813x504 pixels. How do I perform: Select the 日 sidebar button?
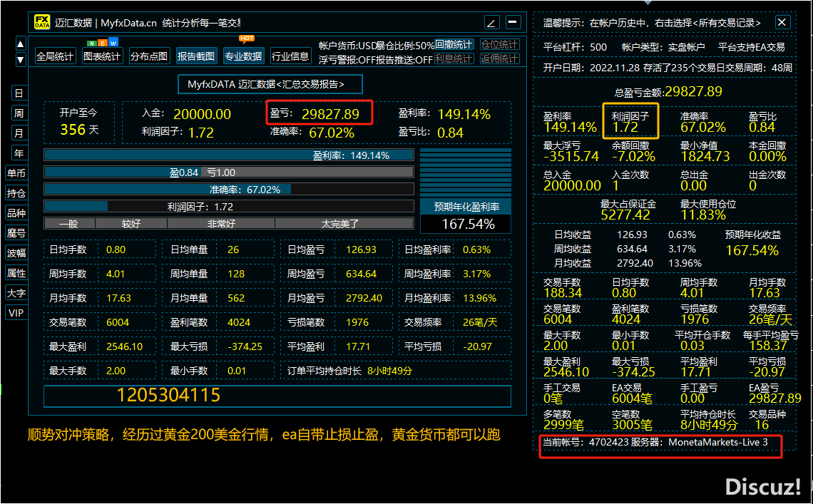coord(19,93)
